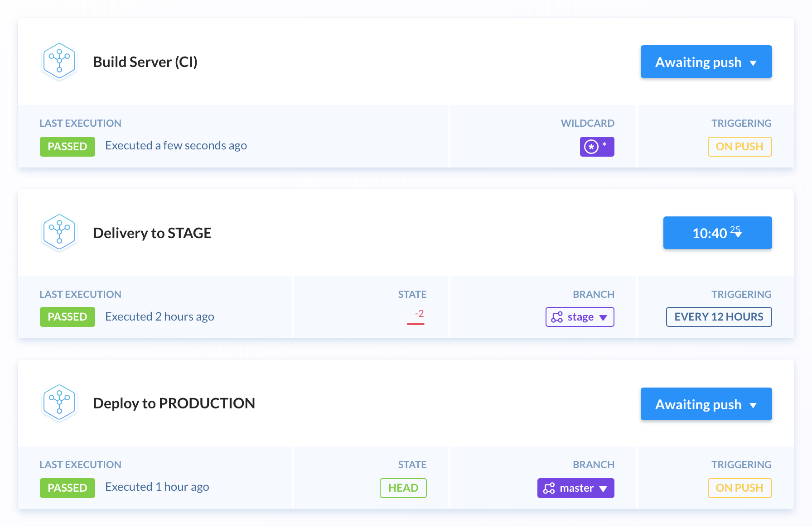Open the Delivery to STAGE pipeline title

tap(152, 233)
